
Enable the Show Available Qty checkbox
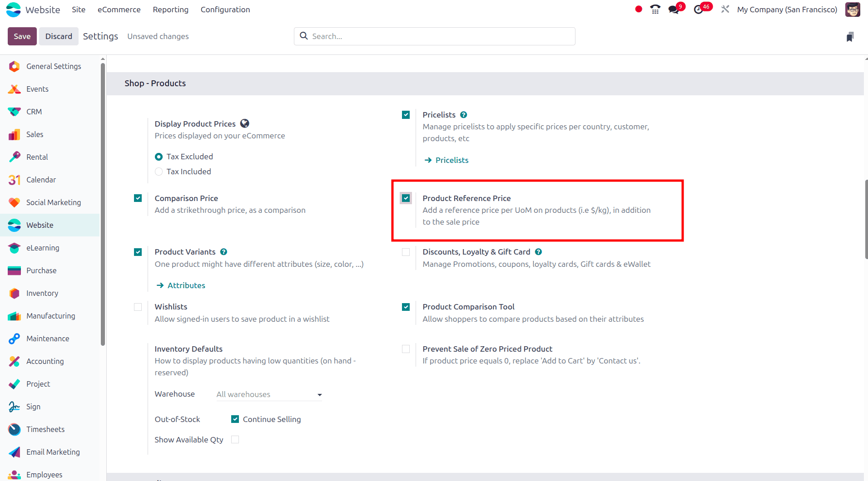pyautogui.click(x=235, y=439)
